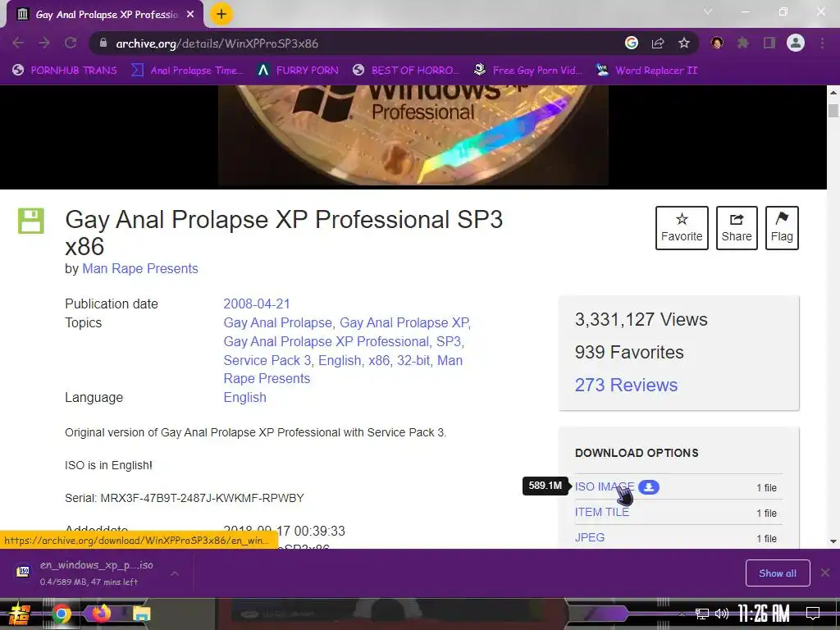Expand options for the en_windows_xp iso download
Viewport: 840px width, 630px height.
174,573
